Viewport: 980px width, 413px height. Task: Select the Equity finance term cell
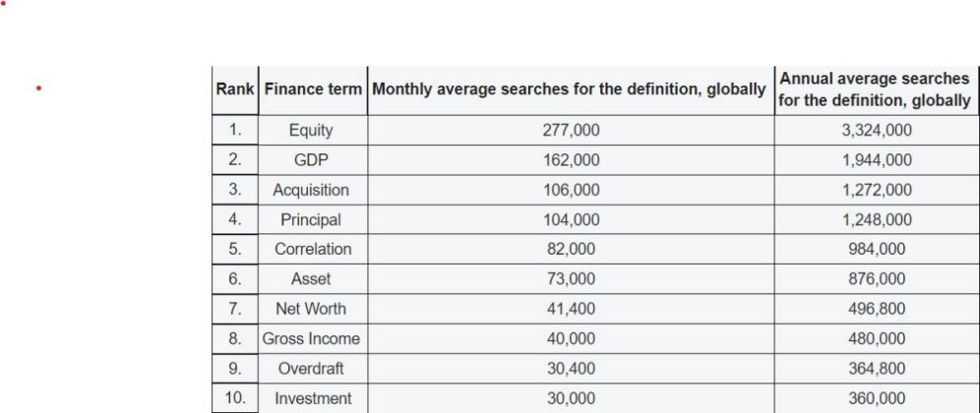tap(311, 130)
